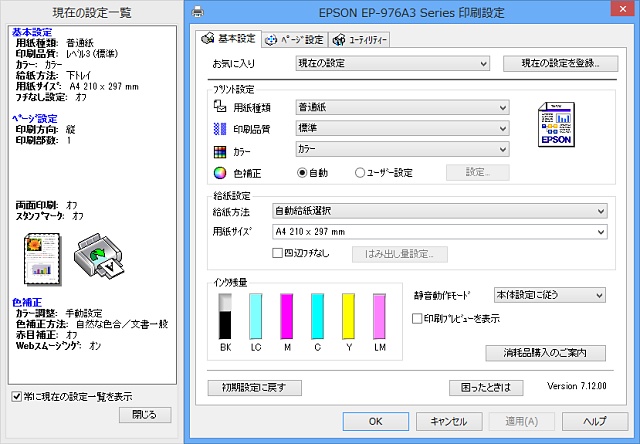Open the お気に入り favorites dropdown
640x444 pixels.
392,64
